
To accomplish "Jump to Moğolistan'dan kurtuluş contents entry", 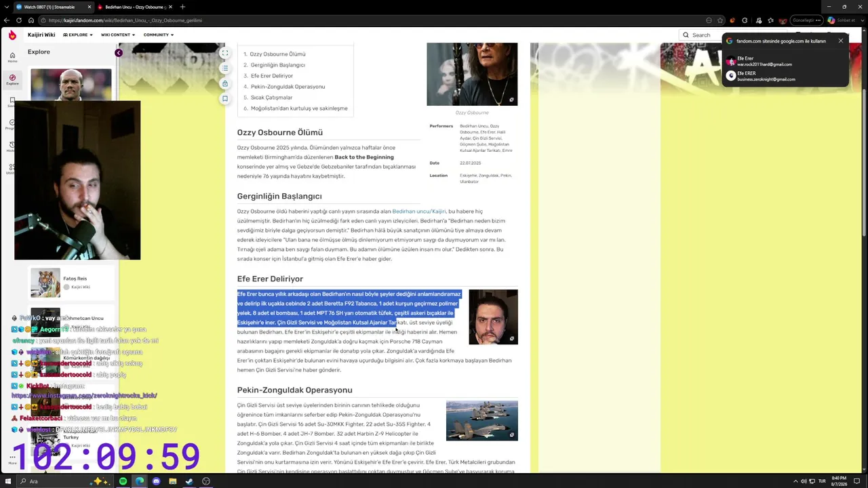I will click(299, 108).
